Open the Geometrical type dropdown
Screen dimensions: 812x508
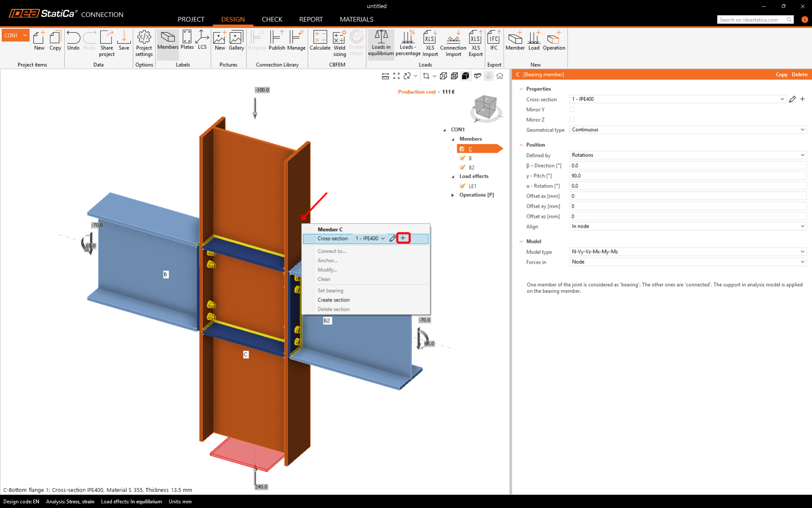pos(687,130)
